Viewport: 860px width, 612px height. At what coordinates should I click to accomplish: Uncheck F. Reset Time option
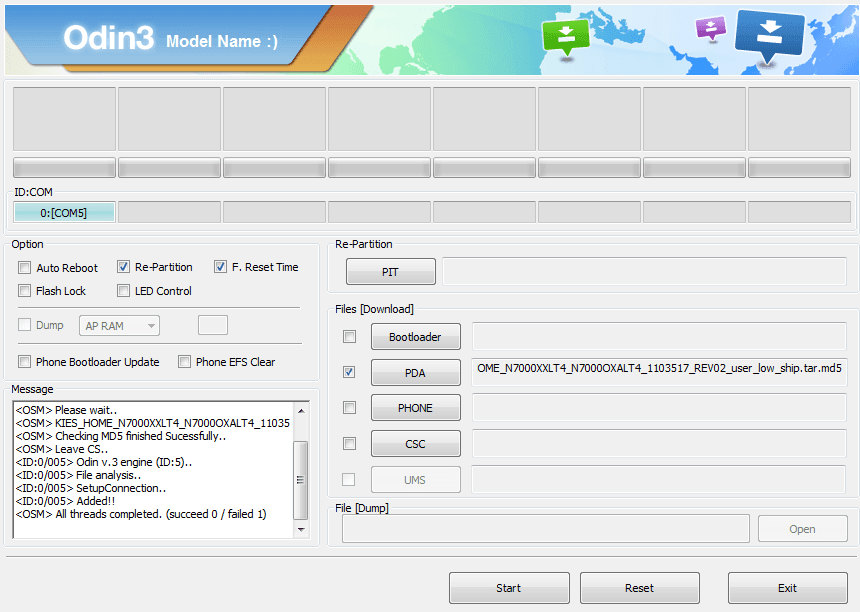point(220,267)
